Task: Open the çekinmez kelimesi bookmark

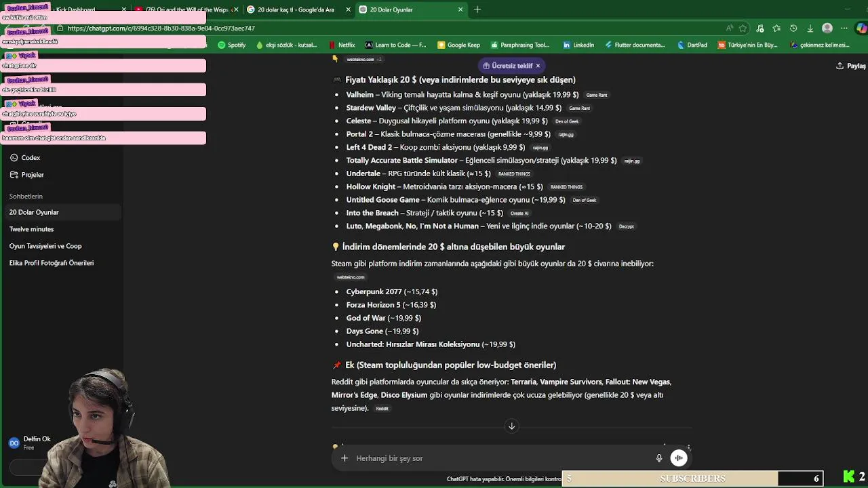Action: [820, 45]
